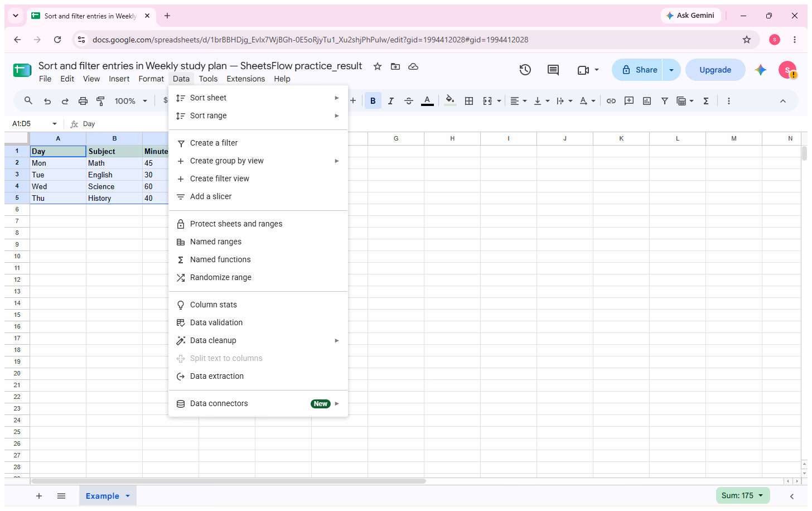Open the Format menu

coord(151,79)
